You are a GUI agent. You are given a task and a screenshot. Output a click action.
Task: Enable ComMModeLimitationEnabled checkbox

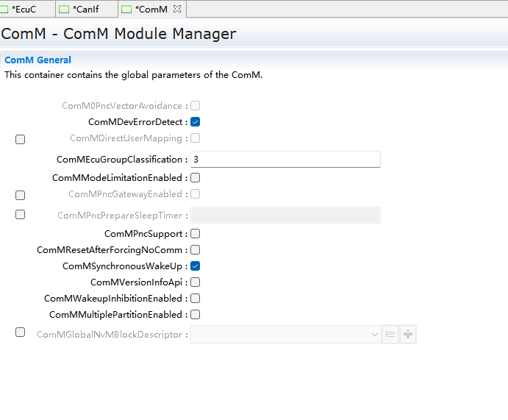[x=196, y=178]
